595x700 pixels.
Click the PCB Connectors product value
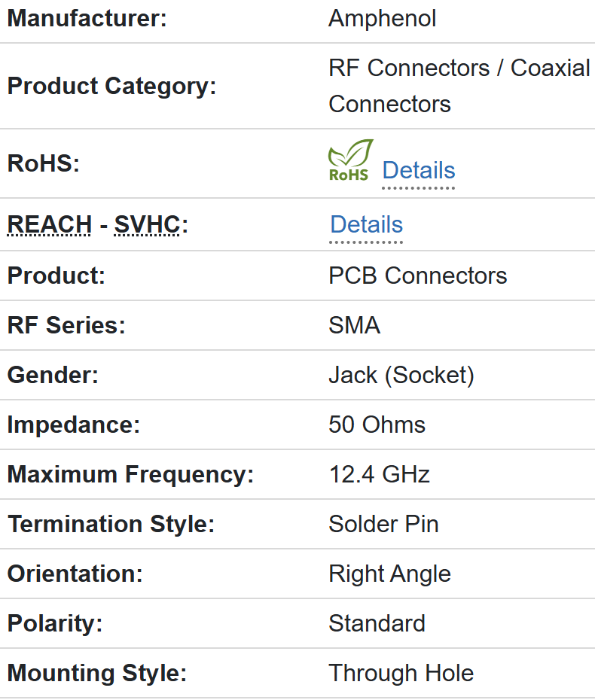click(x=417, y=275)
